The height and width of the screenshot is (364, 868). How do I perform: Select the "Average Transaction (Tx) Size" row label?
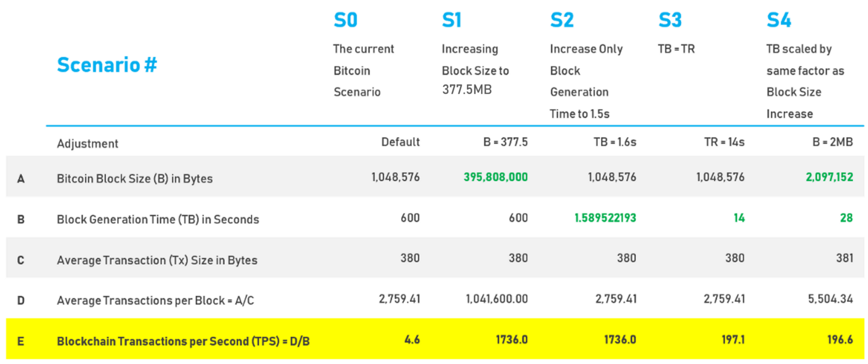[157, 260]
